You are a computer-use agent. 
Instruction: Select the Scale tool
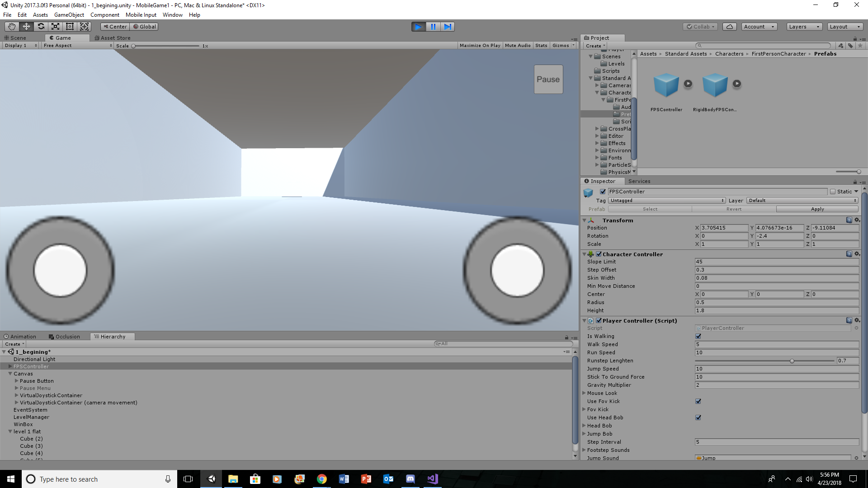click(x=55, y=27)
